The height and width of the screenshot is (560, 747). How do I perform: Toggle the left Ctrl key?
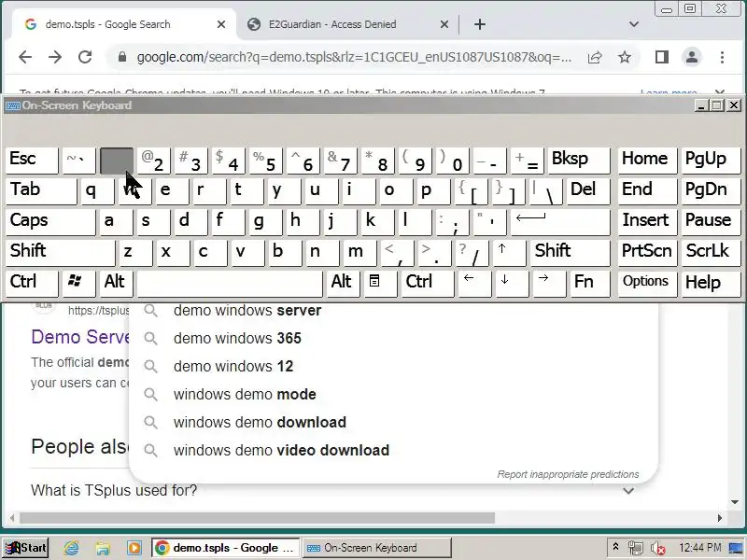click(32, 283)
